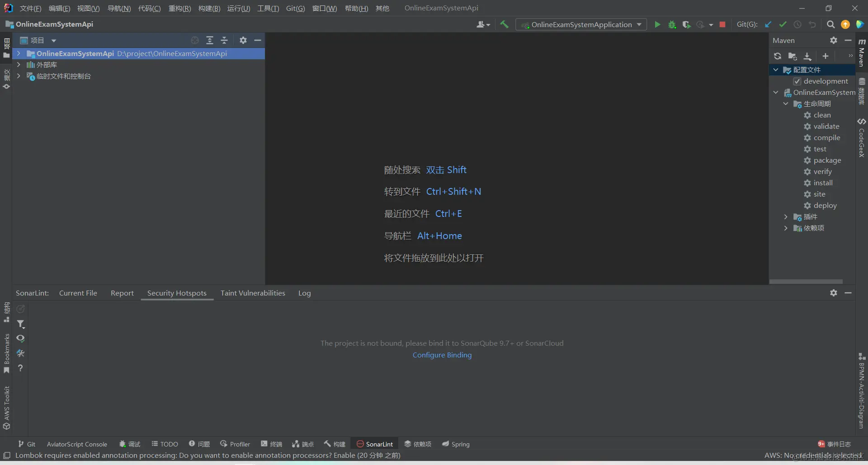The width and height of the screenshot is (868, 465).
Task: Open SonarLint help question mark
Action: pos(20,368)
